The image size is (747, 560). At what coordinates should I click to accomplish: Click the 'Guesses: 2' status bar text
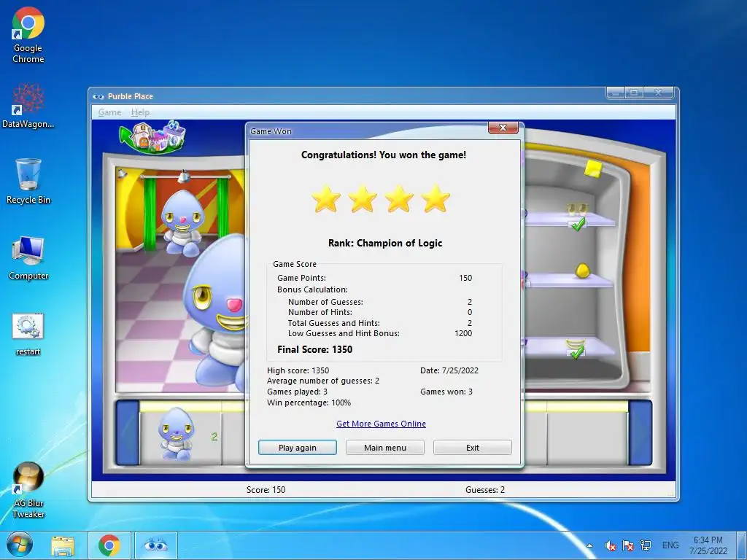point(485,489)
